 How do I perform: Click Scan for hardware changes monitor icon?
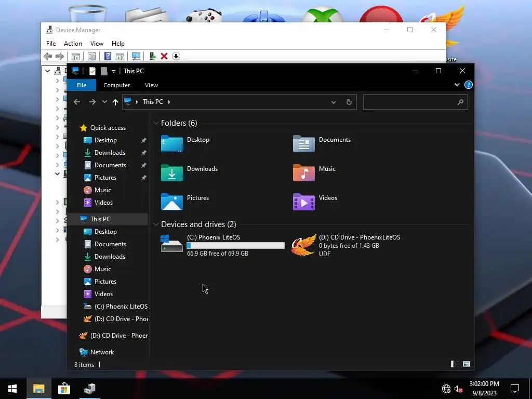pyautogui.click(x=136, y=56)
